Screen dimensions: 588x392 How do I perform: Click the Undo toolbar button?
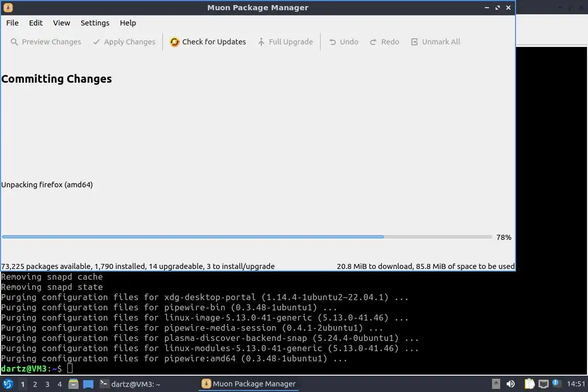[x=344, y=42]
